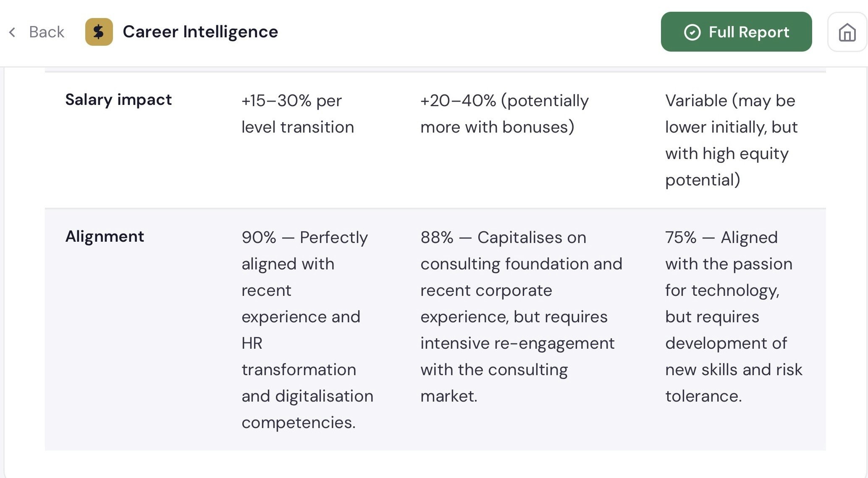Click the 75% passion for technology cell

click(734, 316)
